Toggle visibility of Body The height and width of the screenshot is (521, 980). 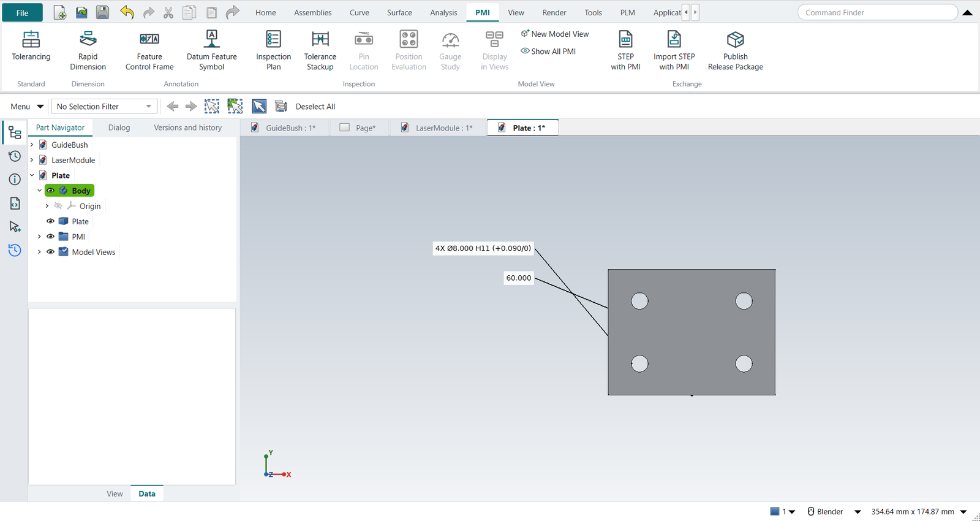pos(51,191)
